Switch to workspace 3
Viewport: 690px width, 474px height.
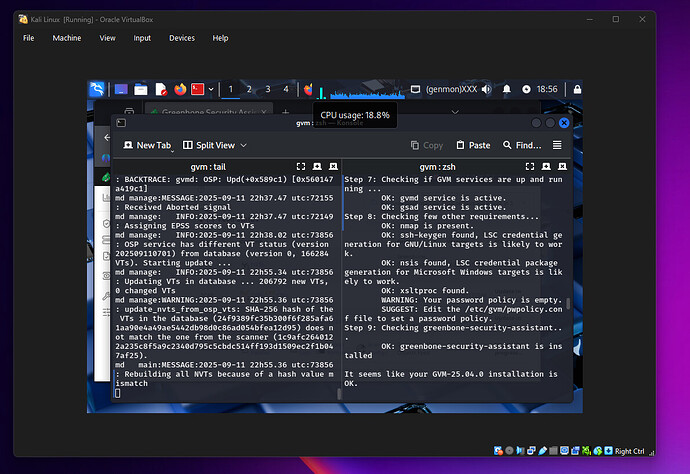[x=268, y=89]
